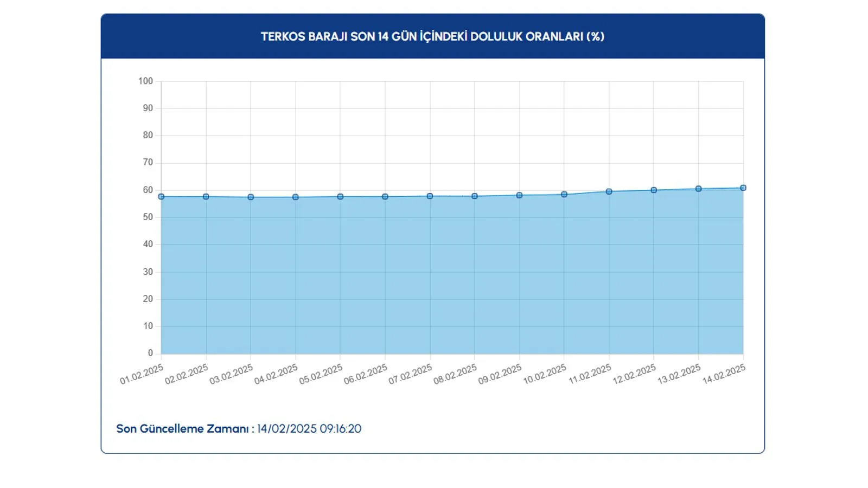Pick the 10.02.2025 data point marker
Viewport: 868px width, 488px height.
tap(564, 194)
